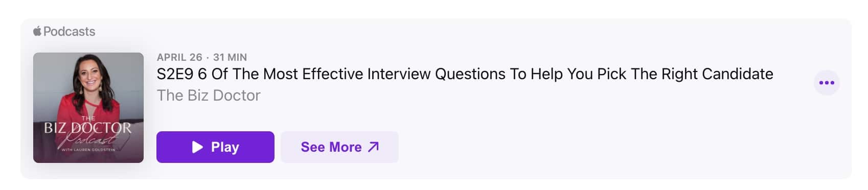Open The Biz Doctor show name
The width and height of the screenshot is (868, 190).
[x=209, y=96]
